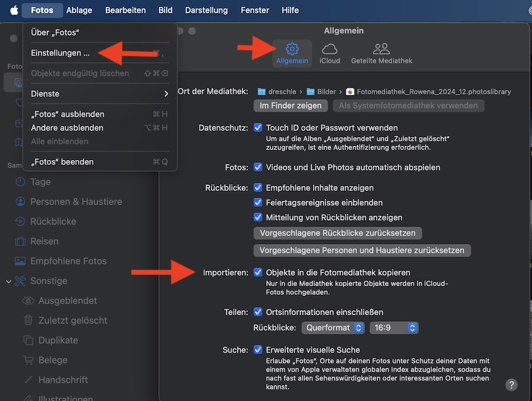
Task: Show the Duplikate album
Action: tap(58, 340)
